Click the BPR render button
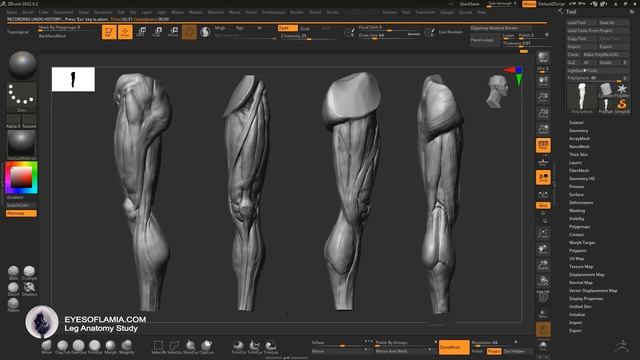The height and width of the screenshot is (360, 640). (x=543, y=58)
